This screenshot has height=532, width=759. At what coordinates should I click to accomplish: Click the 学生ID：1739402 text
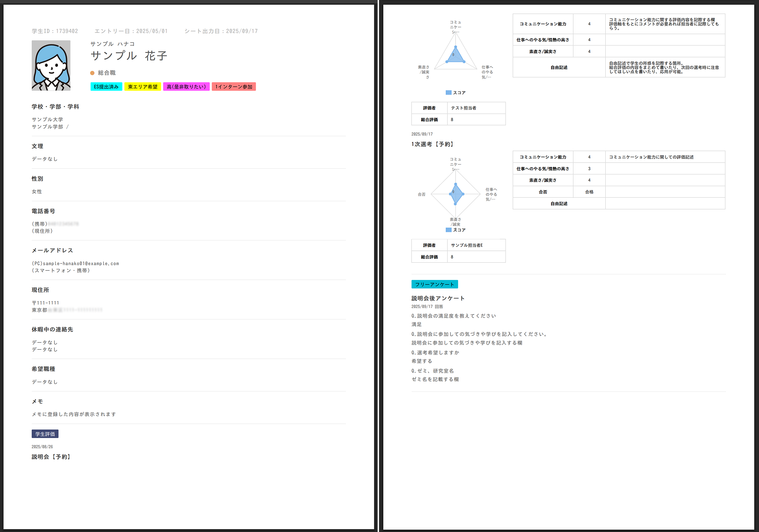[x=55, y=31]
